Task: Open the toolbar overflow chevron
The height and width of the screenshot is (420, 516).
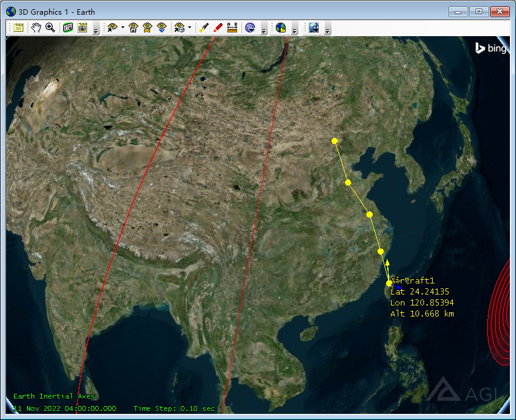Action: tap(96, 30)
